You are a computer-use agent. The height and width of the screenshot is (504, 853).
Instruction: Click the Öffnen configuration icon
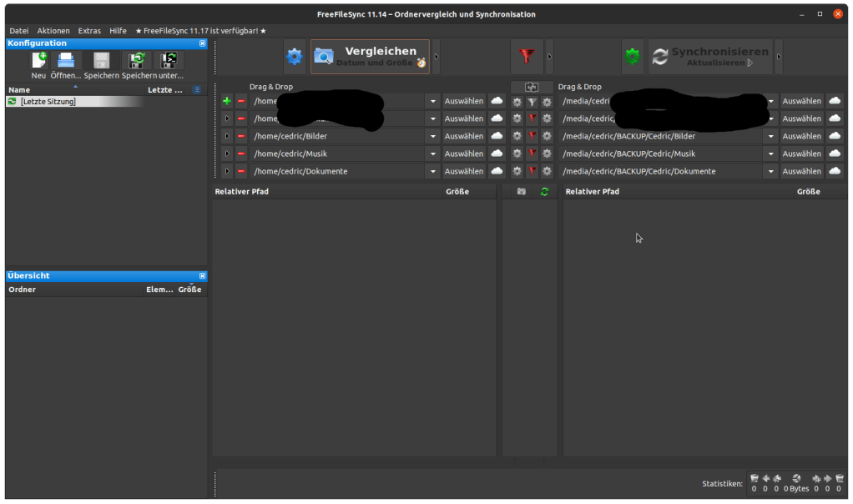pos(66,62)
